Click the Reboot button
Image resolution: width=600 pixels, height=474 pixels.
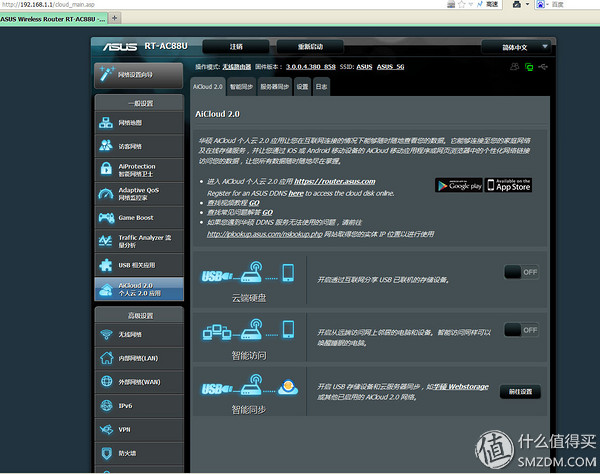click(310, 47)
